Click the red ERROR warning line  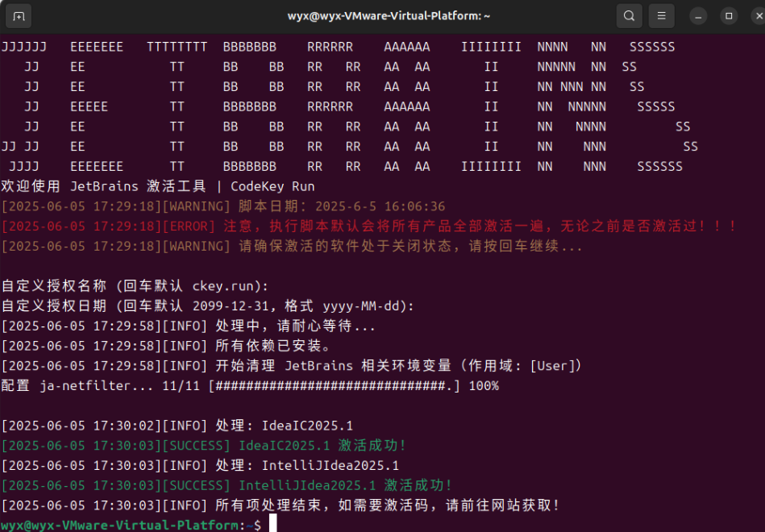tap(369, 227)
